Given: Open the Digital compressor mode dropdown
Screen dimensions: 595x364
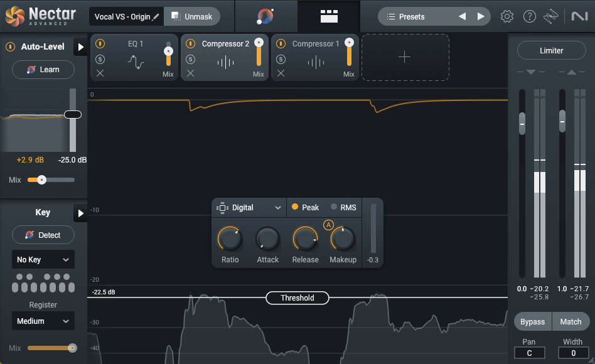Looking at the screenshot, I should pos(249,208).
